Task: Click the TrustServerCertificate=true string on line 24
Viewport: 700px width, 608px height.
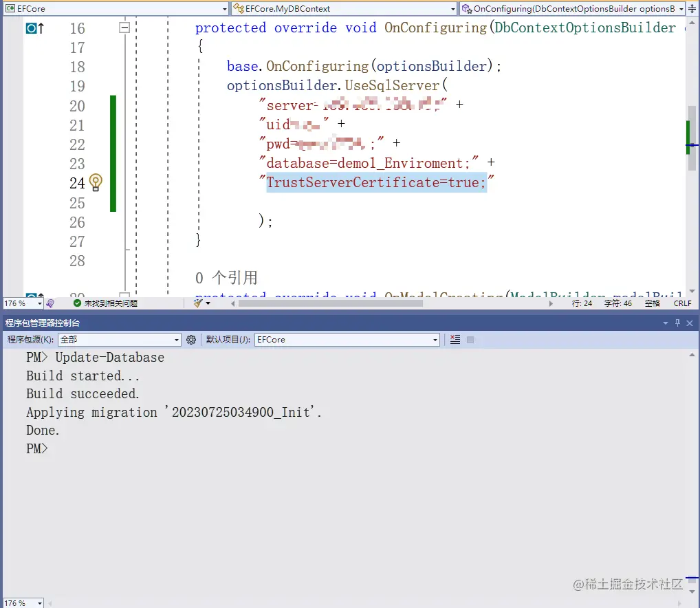Action: [376, 182]
